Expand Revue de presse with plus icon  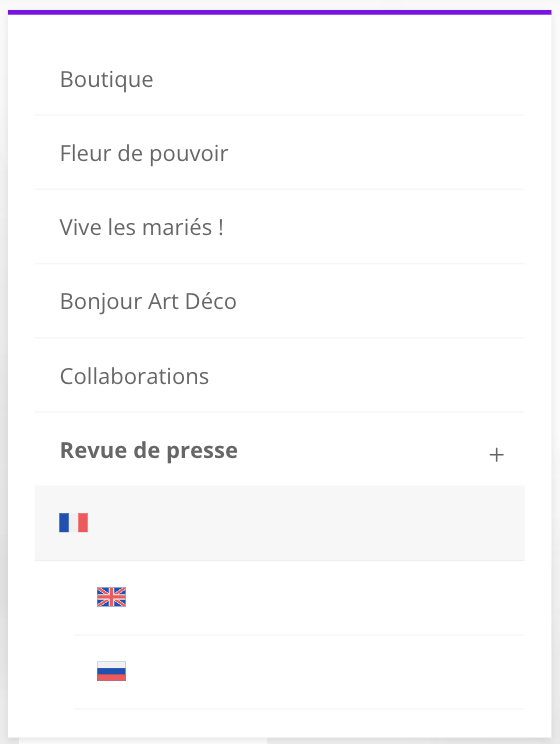tap(496, 455)
